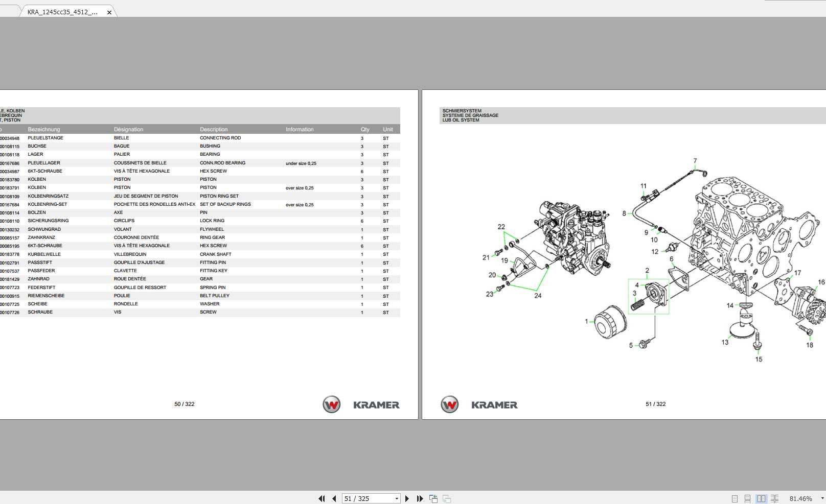The image size is (826, 504).
Task: Click part callout 18 in the diagram
Action: tap(810, 345)
